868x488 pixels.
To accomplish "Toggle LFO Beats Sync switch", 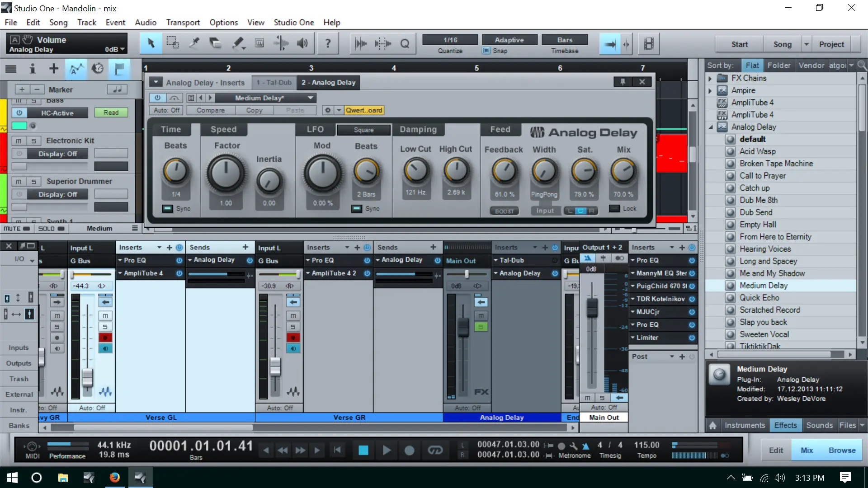I will [357, 208].
